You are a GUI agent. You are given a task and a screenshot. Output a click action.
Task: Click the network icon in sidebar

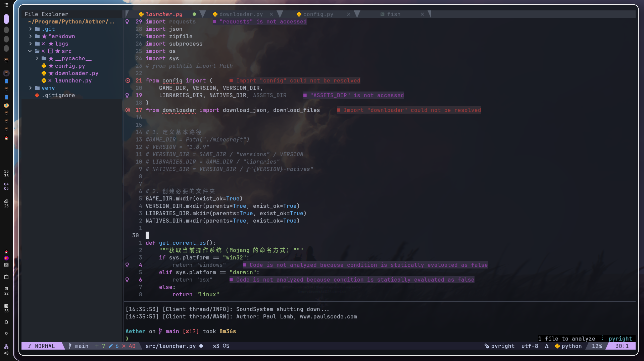(x=6, y=346)
